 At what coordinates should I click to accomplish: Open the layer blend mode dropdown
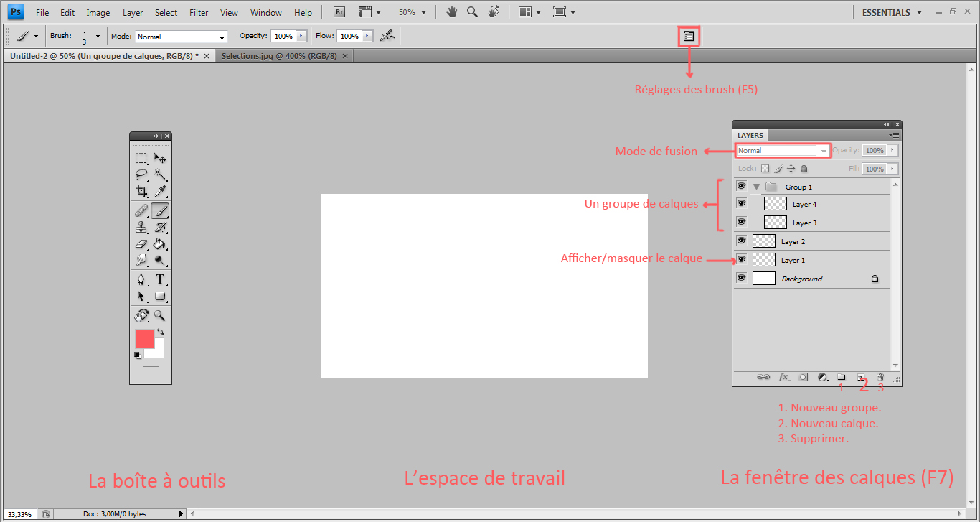(782, 151)
